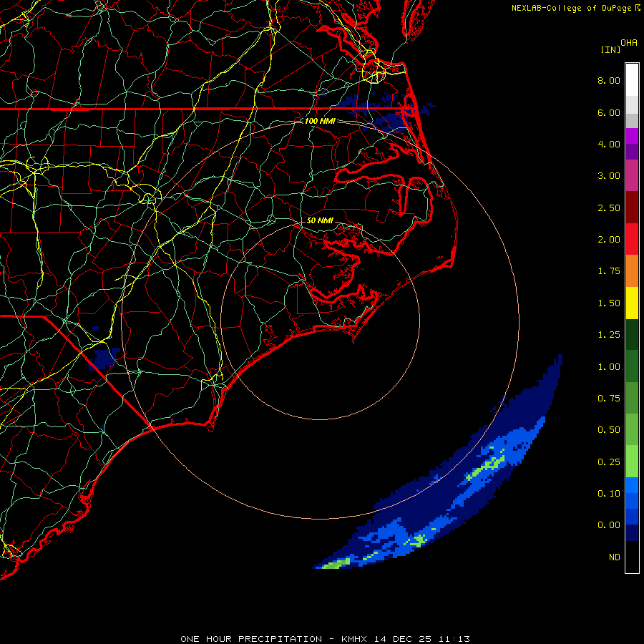644x644 pixels.
Task: Pick the yellow swatch beside 1.50
Action: [632, 303]
